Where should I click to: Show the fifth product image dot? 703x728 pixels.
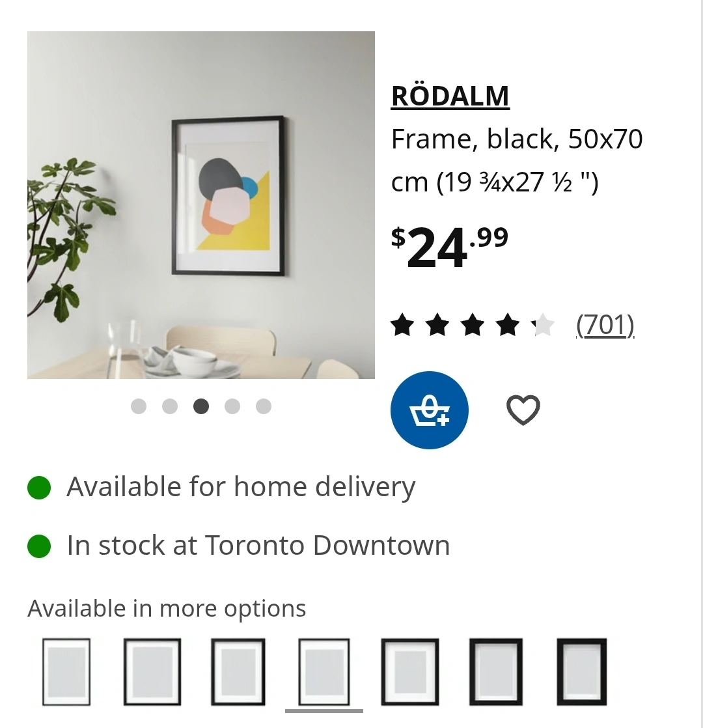[264, 406]
